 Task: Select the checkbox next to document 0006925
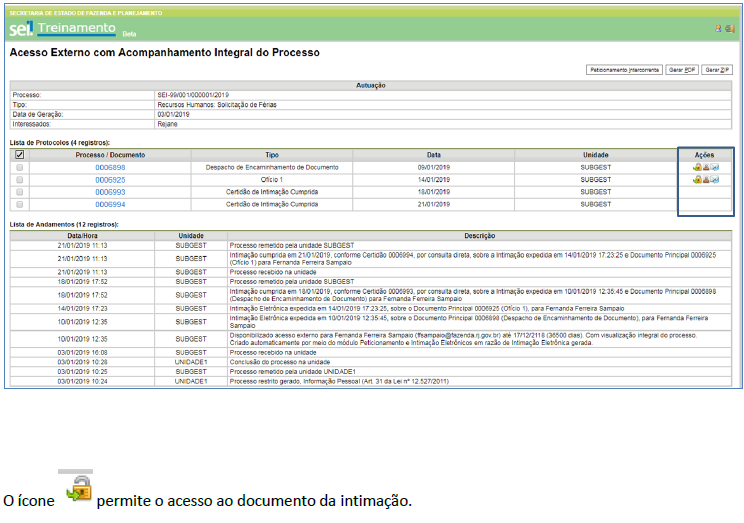[x=20, y=179]
